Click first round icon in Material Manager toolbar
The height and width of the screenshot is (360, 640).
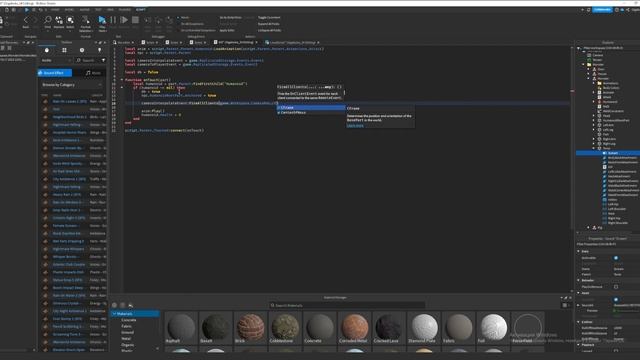coord(114,305)
